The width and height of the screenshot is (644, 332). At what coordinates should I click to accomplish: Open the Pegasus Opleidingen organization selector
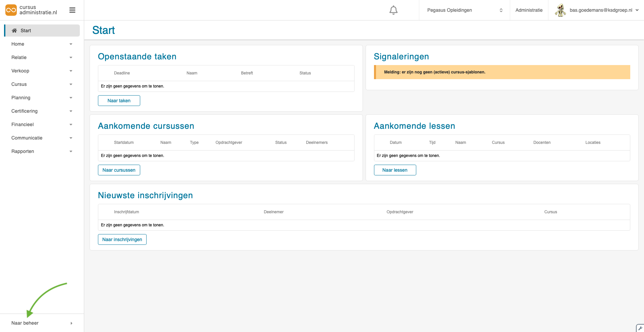pyautogui.click(x=464, y=10)
